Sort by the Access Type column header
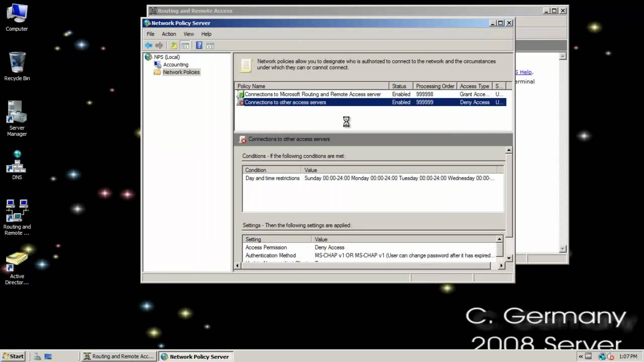Image resolution: width=644 pixels, height=362 pixels. pos(474,86)
